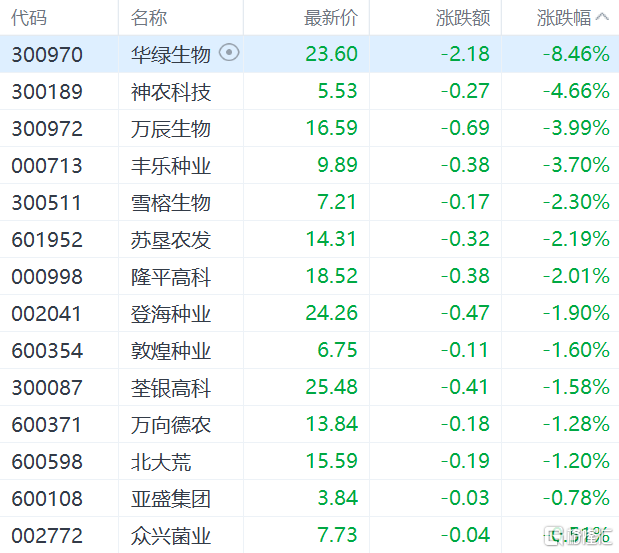Viewport: 619px width, 553px height.
Task: Click the -8.46% change value
Action: 576,54
